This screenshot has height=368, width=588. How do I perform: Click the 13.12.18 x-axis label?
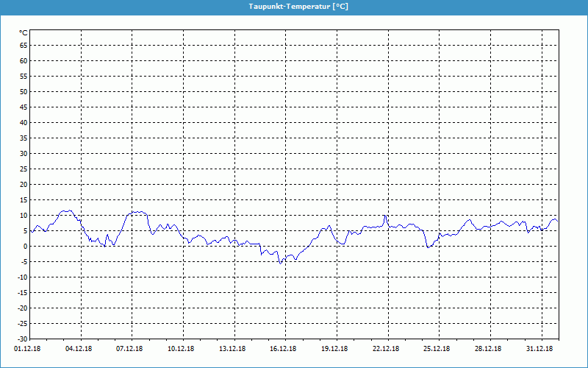tap(232, 349)
